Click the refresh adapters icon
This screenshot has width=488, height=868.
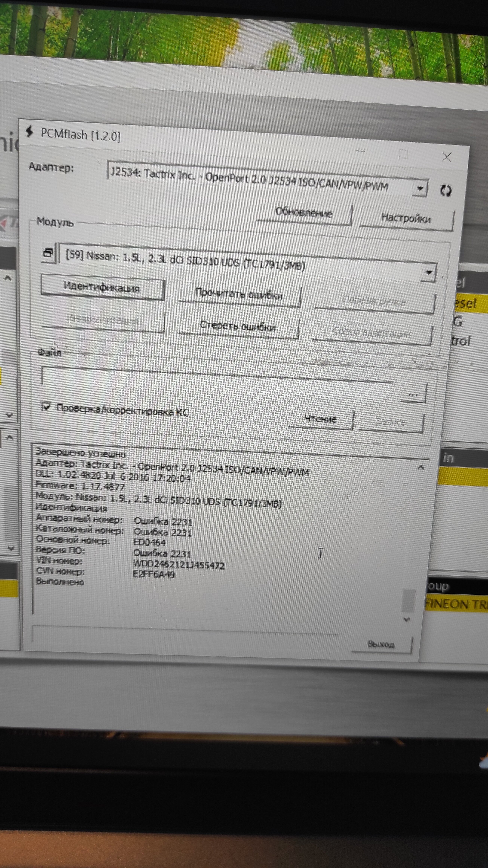(x=446, y=190)
